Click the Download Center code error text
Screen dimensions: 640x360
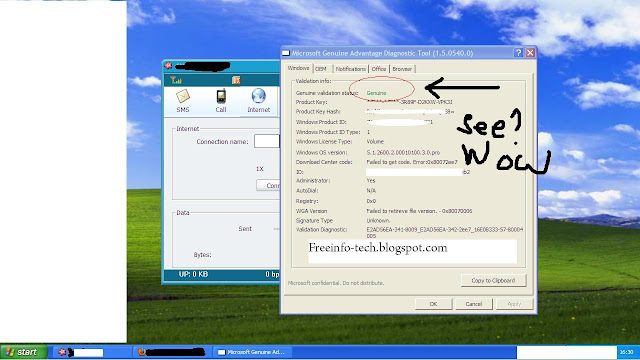(x=412, y=162)
